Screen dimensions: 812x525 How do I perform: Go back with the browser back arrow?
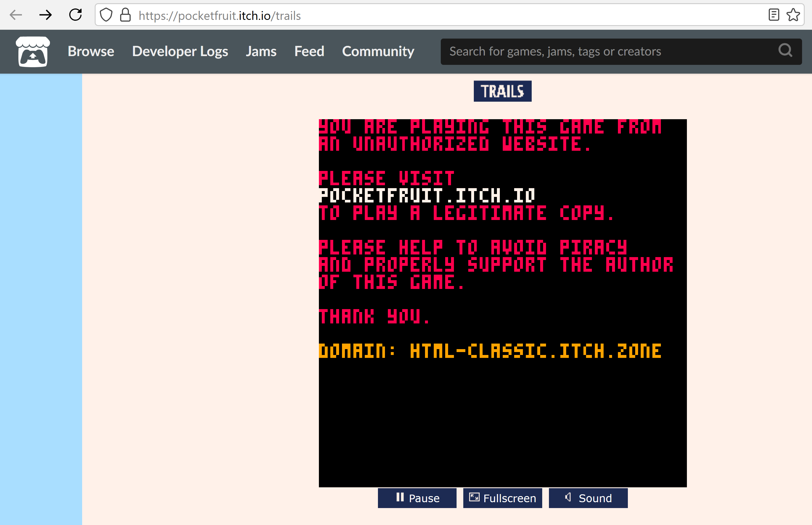16,15
